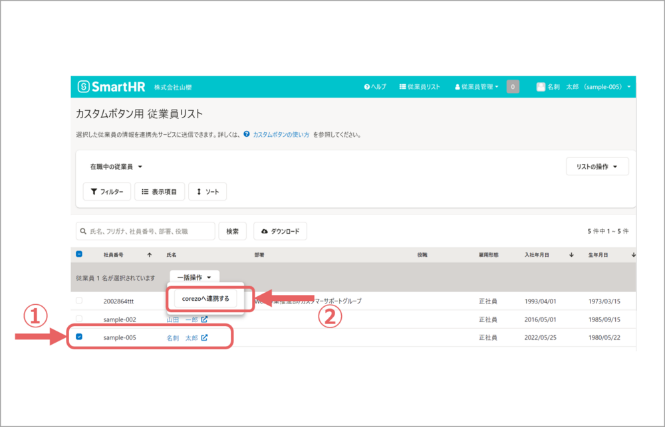Image resolution: width=665 pixels, height=427 pixels.
Task: Toggle the select-all checkbox in table header
Action: pyautogui.click(x=80, y=256)
